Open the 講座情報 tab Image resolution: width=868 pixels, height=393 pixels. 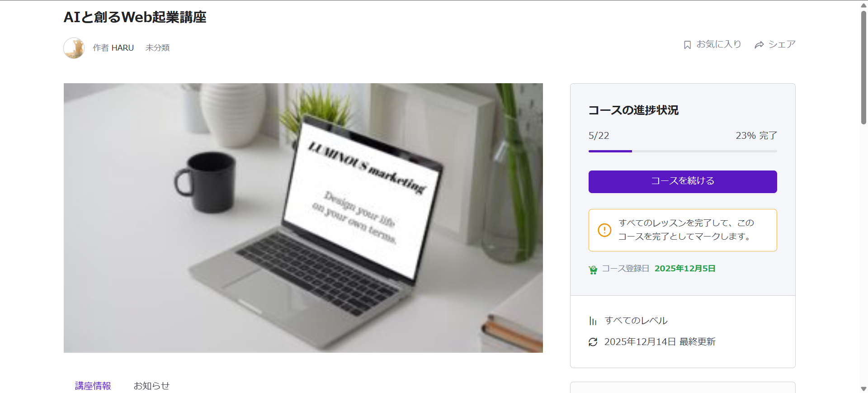point(93,386)
